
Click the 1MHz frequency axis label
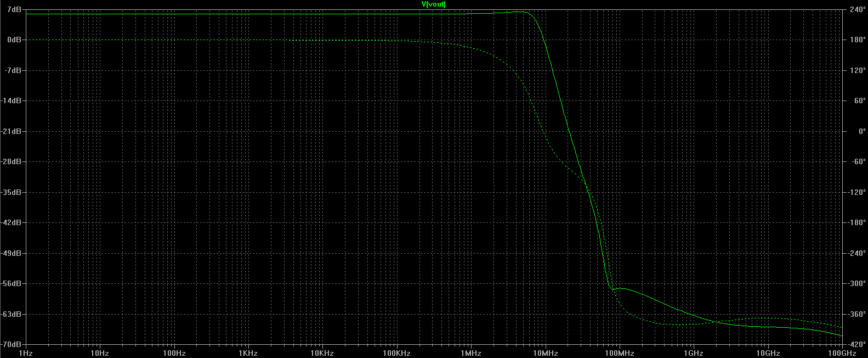click(470, 353)
